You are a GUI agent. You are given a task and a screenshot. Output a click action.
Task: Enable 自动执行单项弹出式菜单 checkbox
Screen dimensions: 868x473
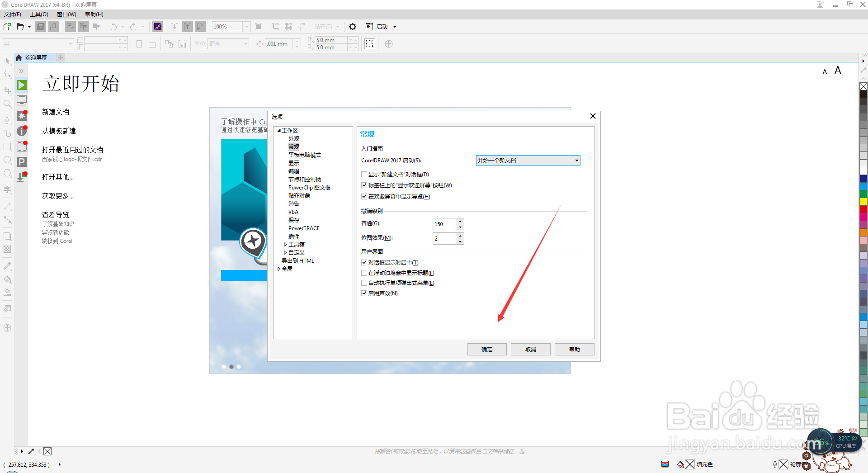[364, 283]
